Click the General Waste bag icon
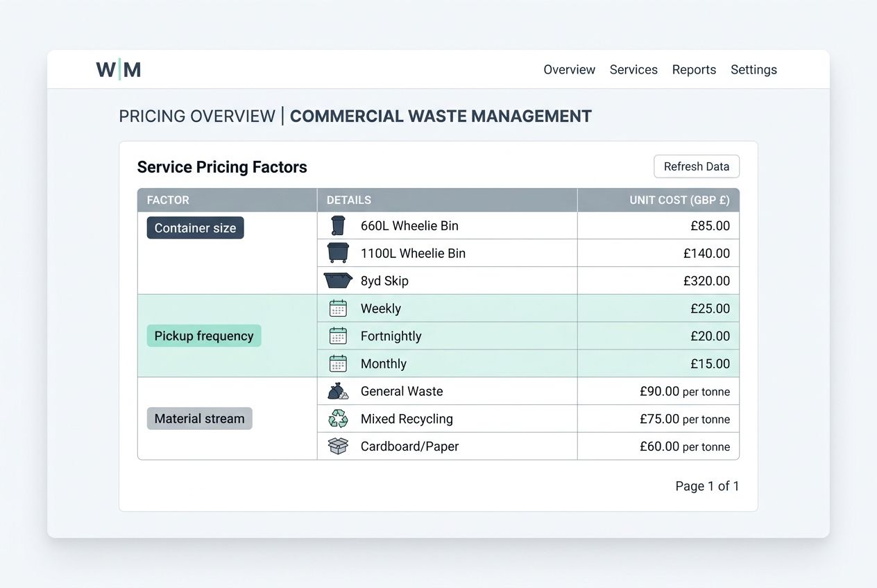877x588 pixels. [x=338, y=391]
